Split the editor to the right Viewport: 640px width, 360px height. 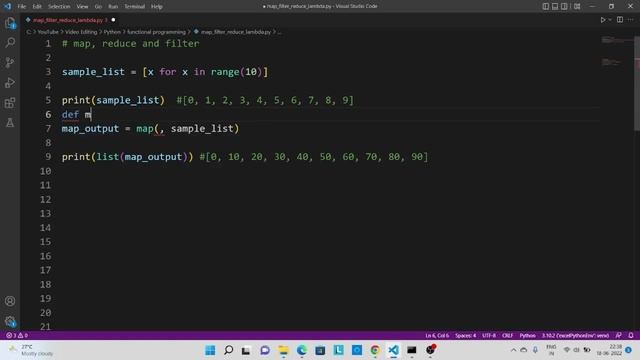point(620,20)
